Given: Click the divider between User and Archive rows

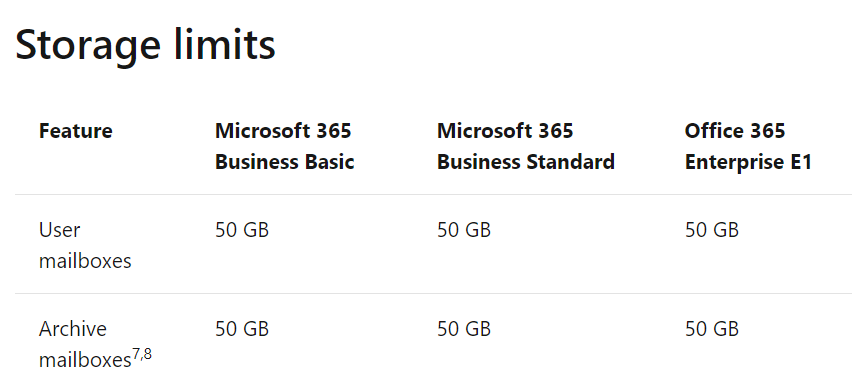Looking at the screenshot, I should pos(433,293).
